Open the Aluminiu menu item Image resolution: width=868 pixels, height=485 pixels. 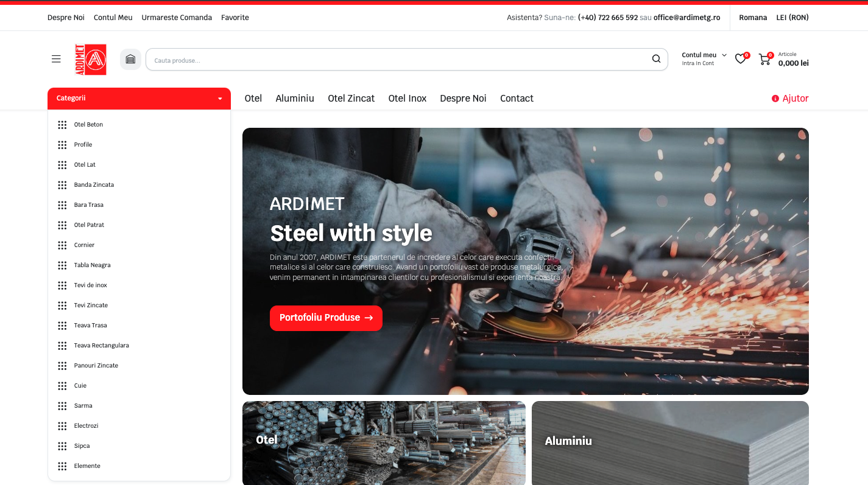[x=295, y=99]
